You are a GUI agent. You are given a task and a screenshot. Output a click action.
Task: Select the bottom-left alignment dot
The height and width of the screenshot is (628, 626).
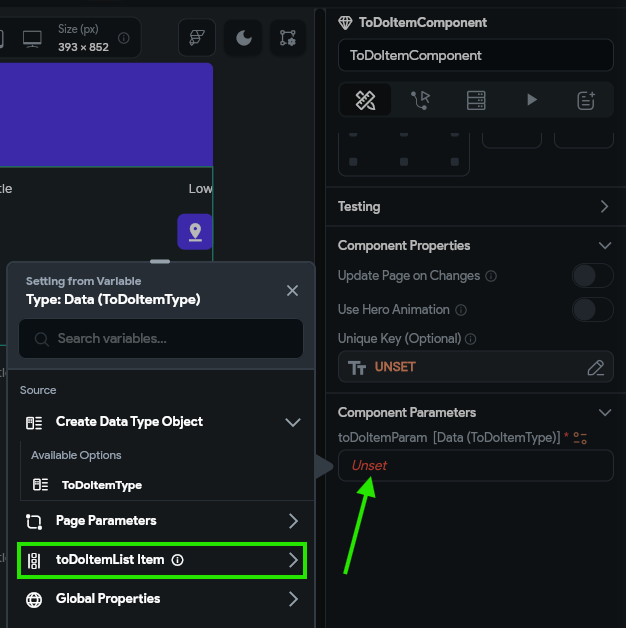[x=353, y=162]
